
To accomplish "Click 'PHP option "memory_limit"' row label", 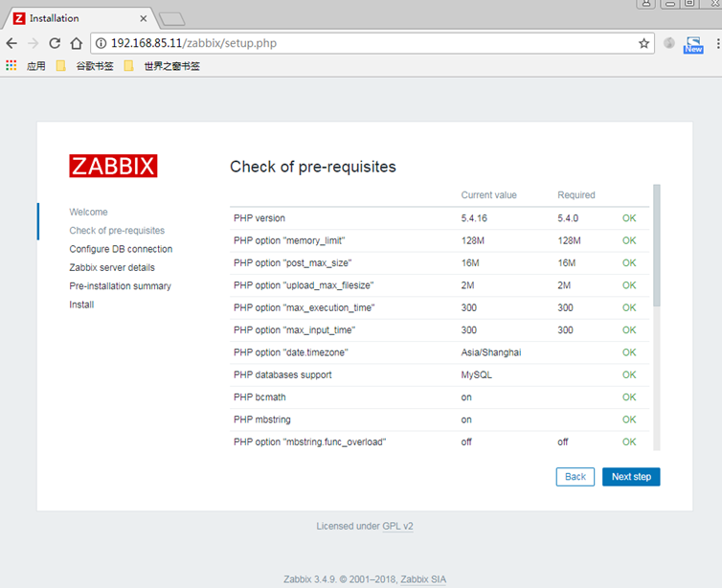I will pos(289,240).
